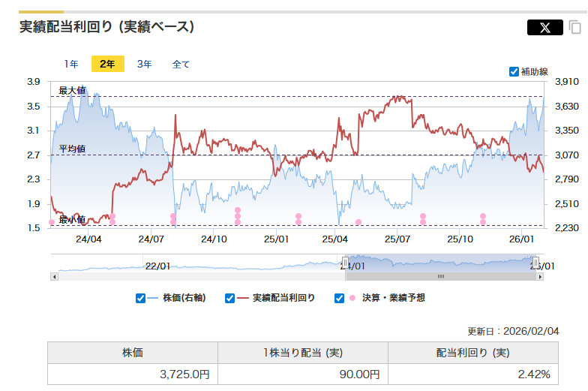Switch to the 3年 period tab
588x391 pixels.
pos(144,64)
